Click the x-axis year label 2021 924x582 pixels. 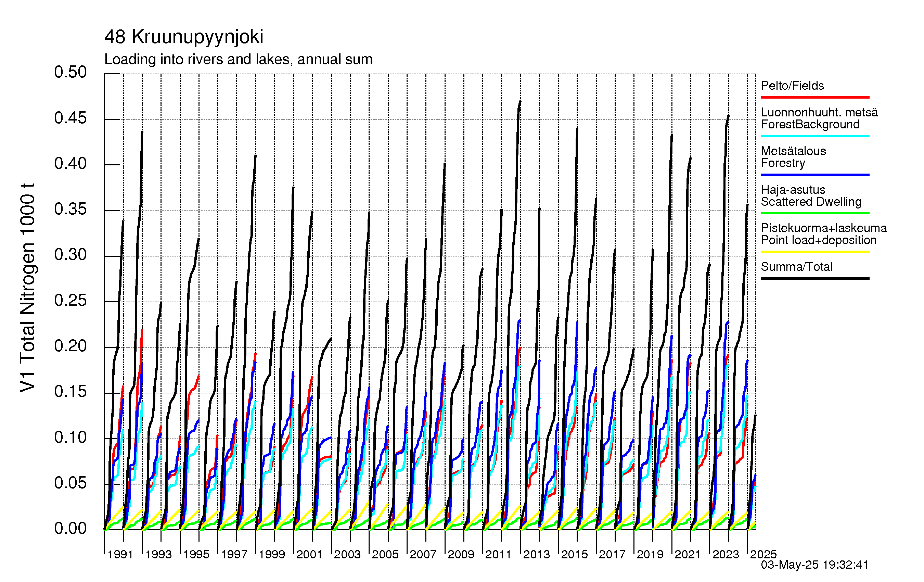[688, 554]
